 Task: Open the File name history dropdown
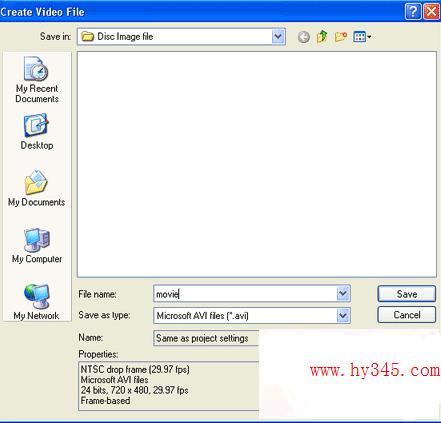click(343, 294)
